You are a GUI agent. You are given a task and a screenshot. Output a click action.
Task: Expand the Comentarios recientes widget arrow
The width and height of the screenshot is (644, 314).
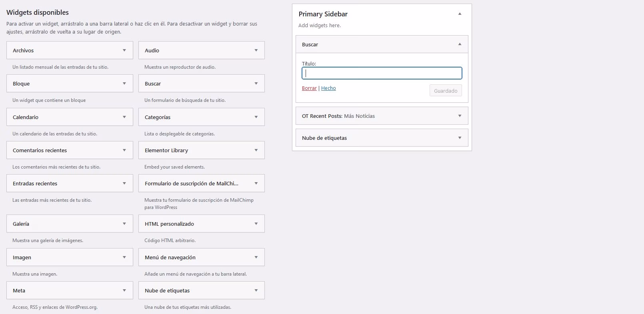point(124,150)
